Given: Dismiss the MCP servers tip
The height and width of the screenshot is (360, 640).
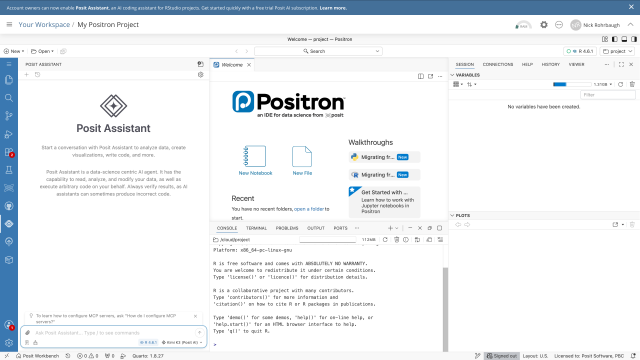Looking at the screenshot, I should tap(196, 316).
